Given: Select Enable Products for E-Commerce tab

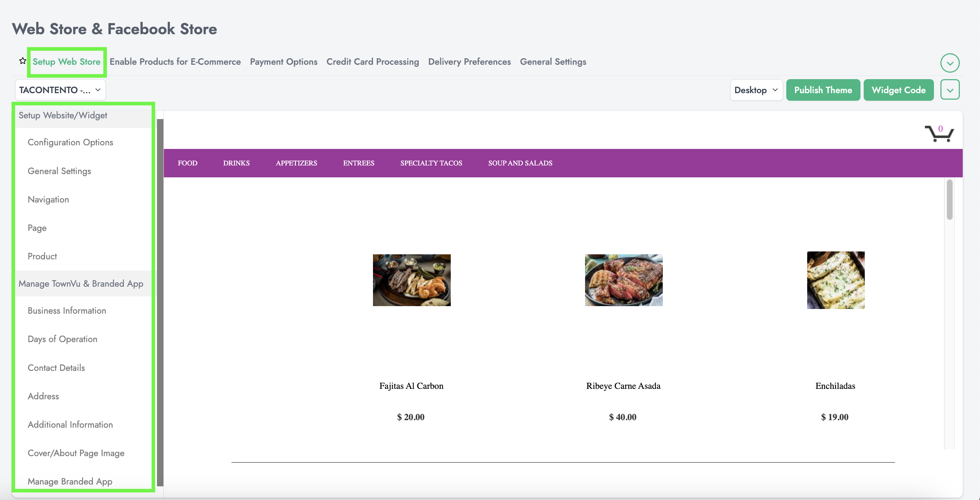Looking at the screenshot, I should (175, 62).
